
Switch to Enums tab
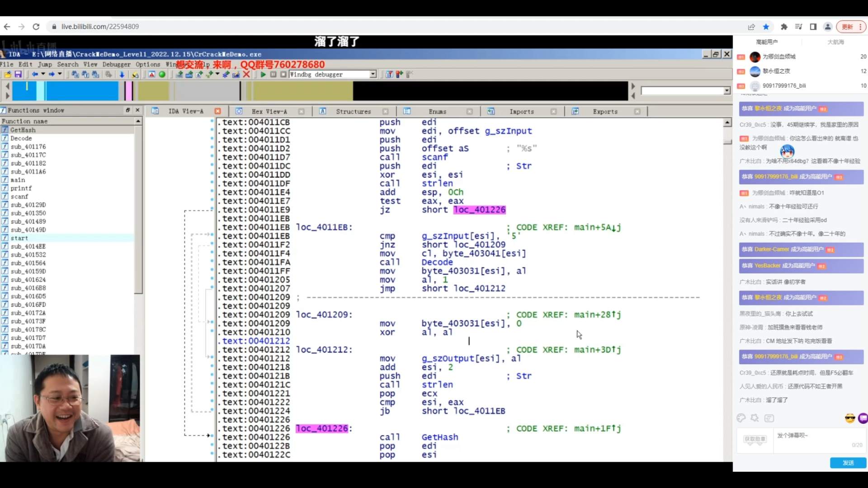coord(437,112)
